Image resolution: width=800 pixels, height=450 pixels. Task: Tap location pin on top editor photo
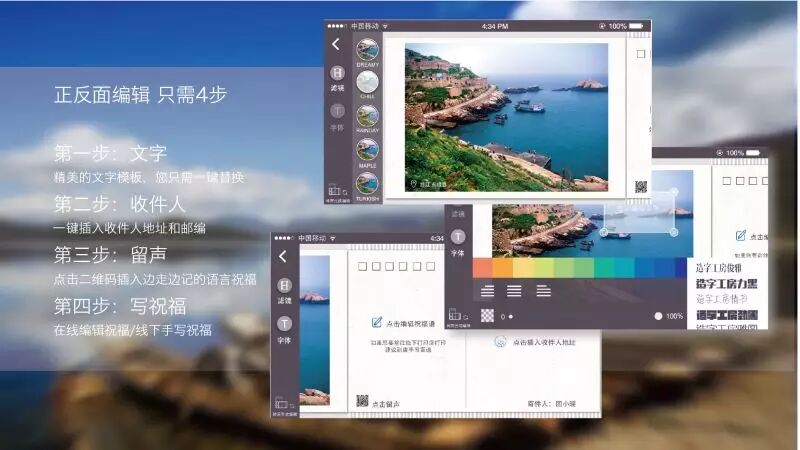(x=414, y=183)
